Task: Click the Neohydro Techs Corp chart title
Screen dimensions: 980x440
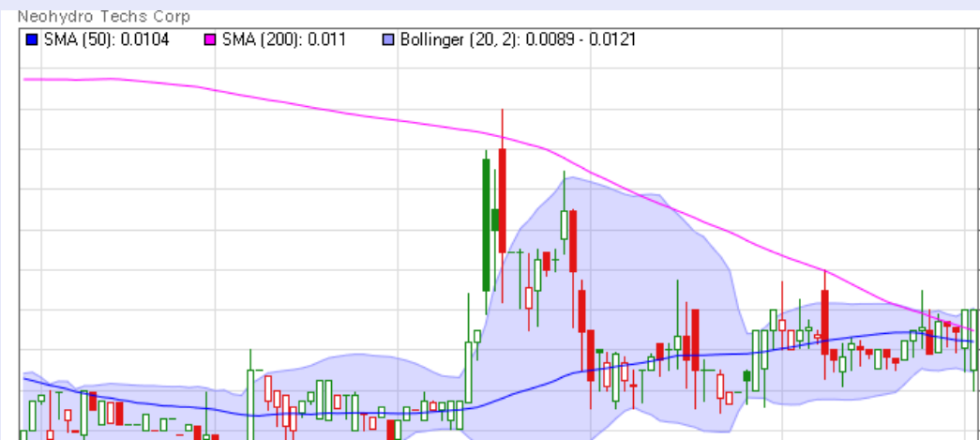Action: coord(103,17)
